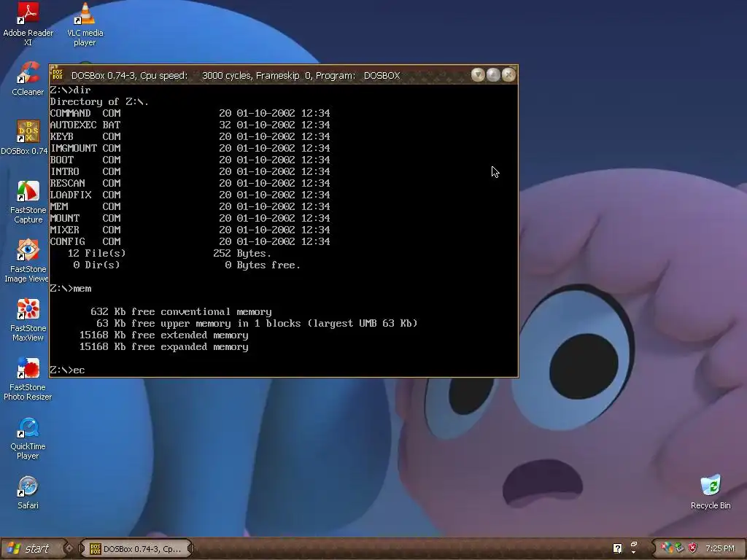Click the IMGMOUNT COM directory entry
747x560 pixels.
point(190,148)
